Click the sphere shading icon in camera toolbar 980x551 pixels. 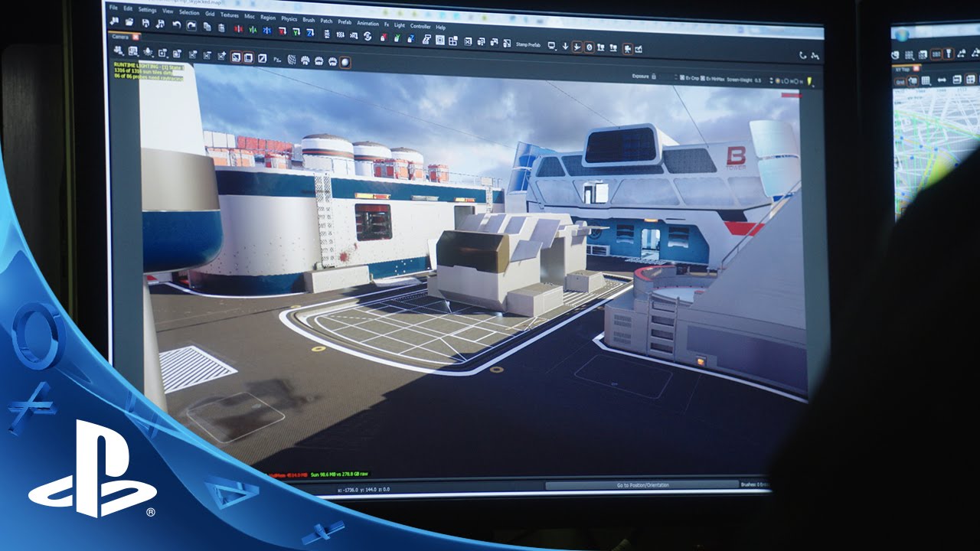coord(345,61)
